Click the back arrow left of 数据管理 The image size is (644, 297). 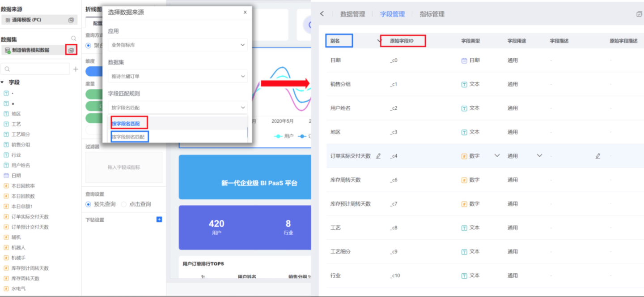click(322, 14)
